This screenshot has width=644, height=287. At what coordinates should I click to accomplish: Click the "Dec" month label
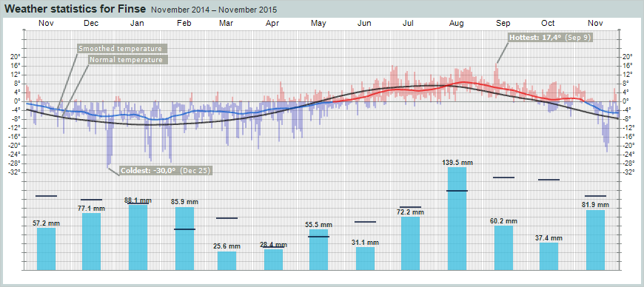tap(91, 24)
